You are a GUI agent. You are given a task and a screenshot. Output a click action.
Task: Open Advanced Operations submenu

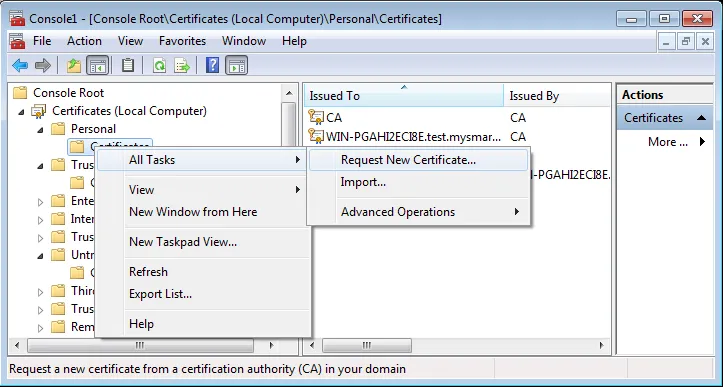pyautogui.click(x=418, y=212)
